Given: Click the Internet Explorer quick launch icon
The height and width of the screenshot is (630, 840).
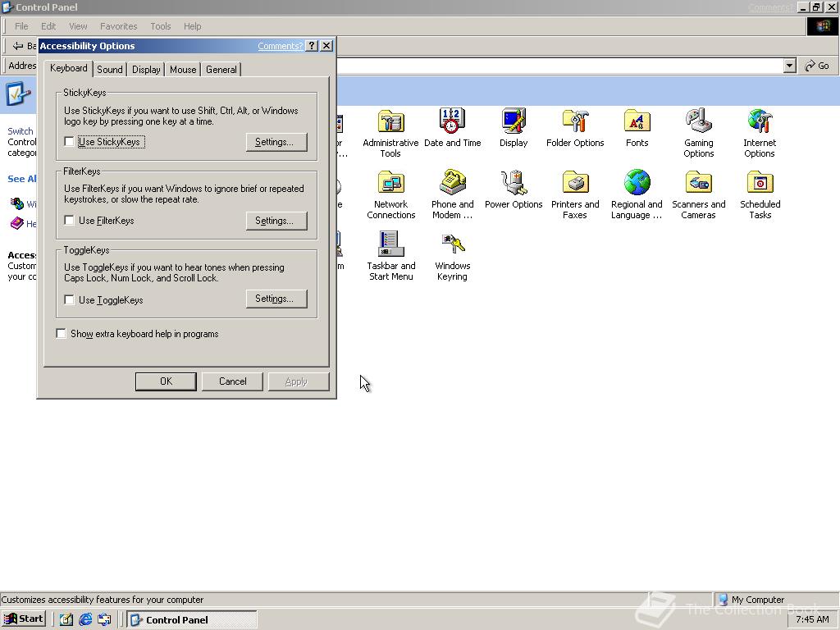Looking at the screenshot, I should 85,619.
